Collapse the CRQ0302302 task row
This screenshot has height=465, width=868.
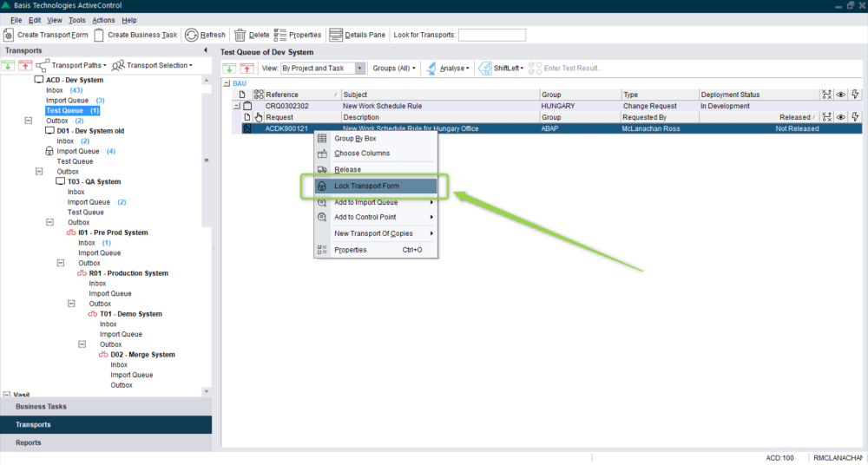coord(237,106)
